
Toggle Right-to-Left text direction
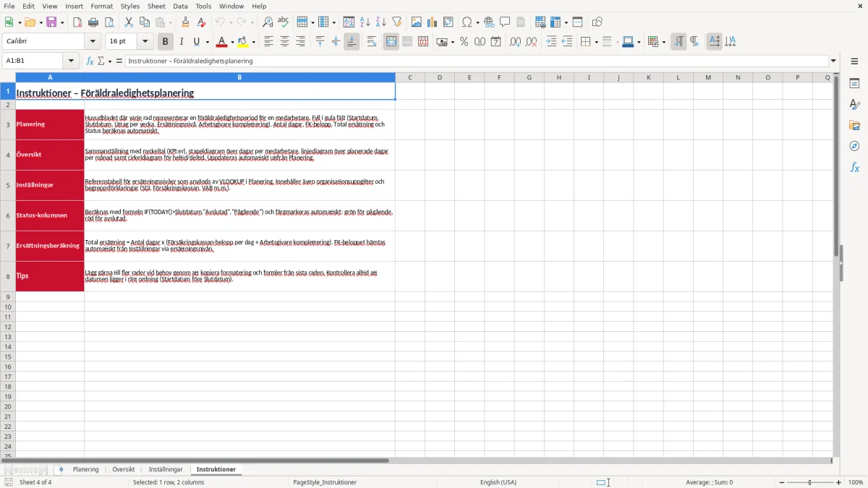(x=694, y=42)
